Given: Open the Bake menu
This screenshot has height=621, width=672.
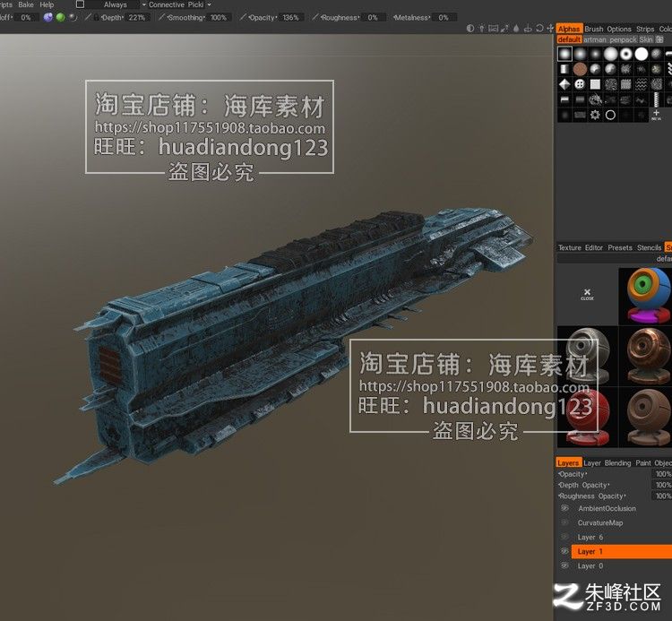Looking at the screenshot, I should coord(26,4).
